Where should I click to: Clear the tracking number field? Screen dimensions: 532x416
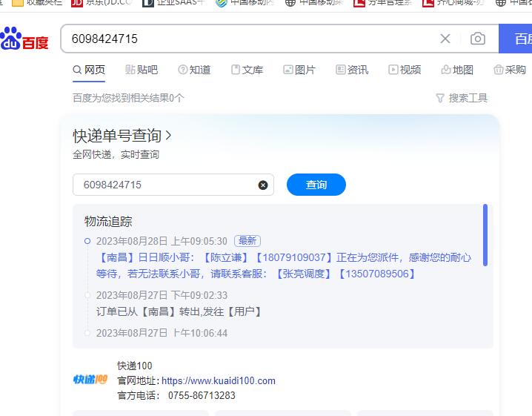263,185
